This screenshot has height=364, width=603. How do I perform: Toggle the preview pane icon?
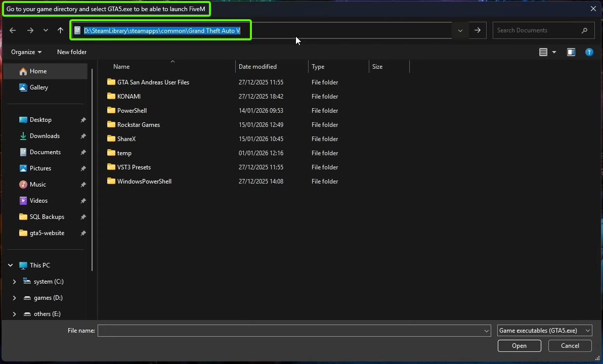coord(571,52)
